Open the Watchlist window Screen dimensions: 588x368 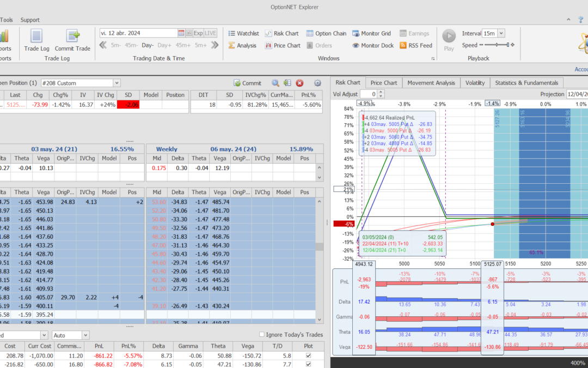click(243, 33)
